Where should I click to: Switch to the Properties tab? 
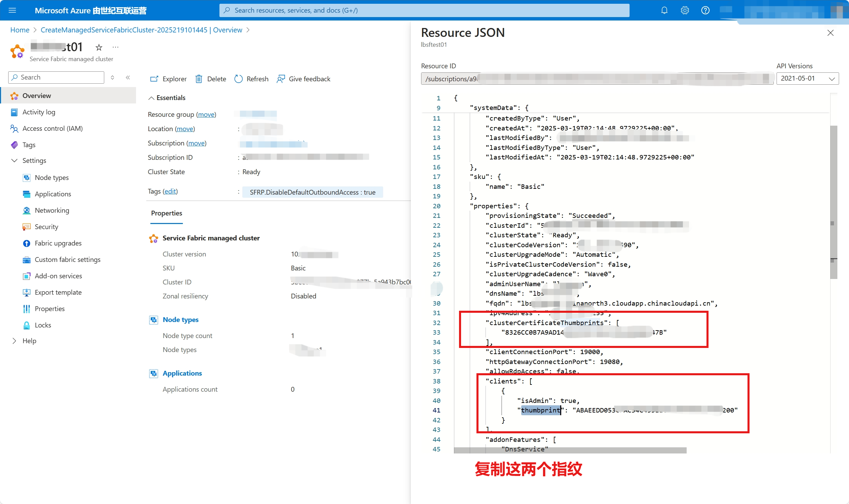tap(166, 213)
